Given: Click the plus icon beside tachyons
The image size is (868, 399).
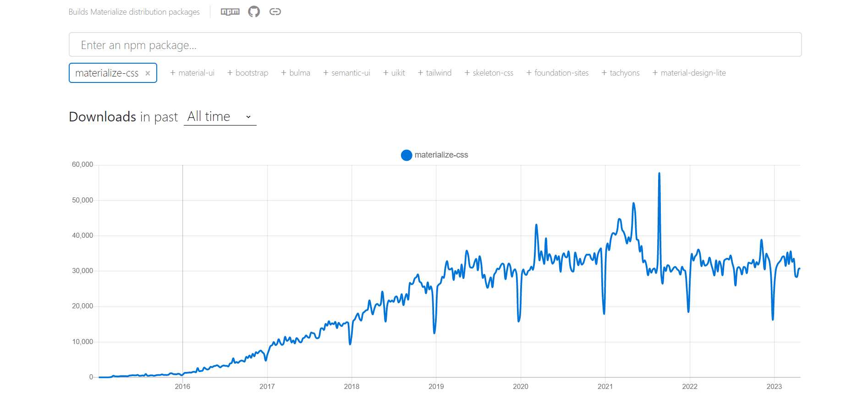Looking at the screenshot, I should pyautogui.click(x=604, y=72).
